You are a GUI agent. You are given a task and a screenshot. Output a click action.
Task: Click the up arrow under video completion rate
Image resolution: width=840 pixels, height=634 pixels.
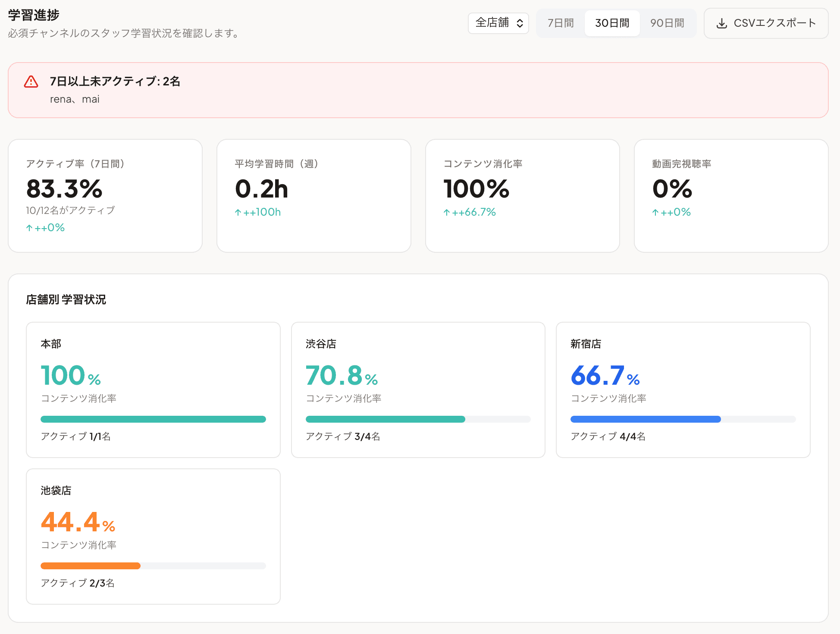(x=655, y=212)
